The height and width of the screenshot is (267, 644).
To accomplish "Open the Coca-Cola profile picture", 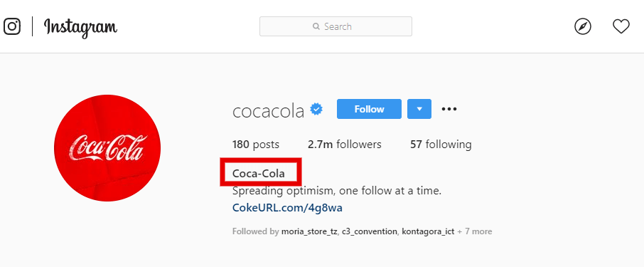I will 107,148.
